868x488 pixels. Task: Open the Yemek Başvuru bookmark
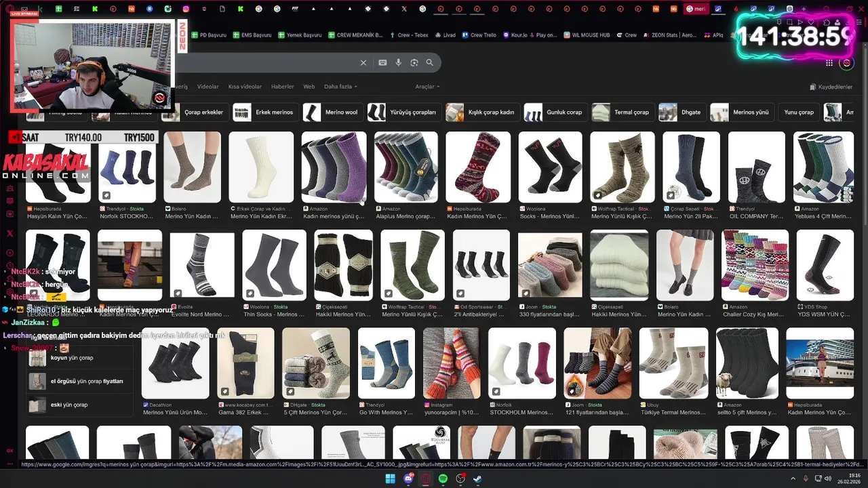pyautogui.click(x=299, y=35)
